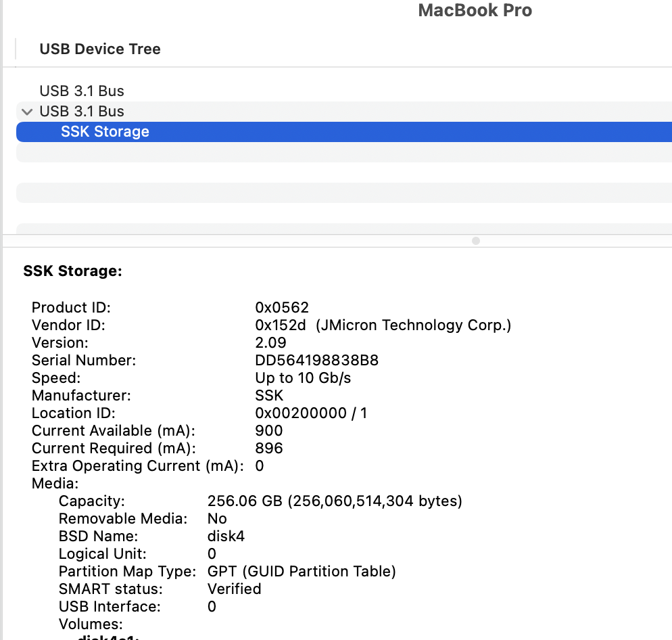Screen dimensions: 672x640
Task: Select the expanded USB 3.1 Bus row label
Action: [x=82, y=111]
